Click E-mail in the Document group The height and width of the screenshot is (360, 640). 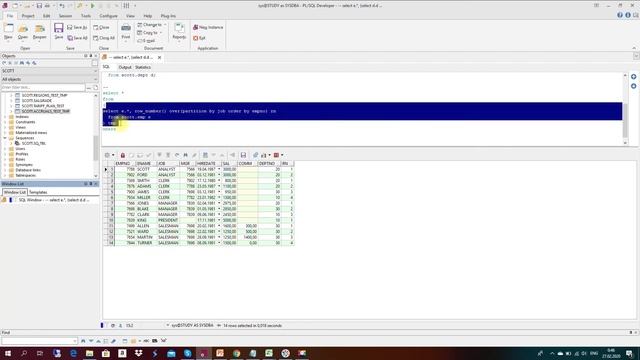[x=146, y=41]
